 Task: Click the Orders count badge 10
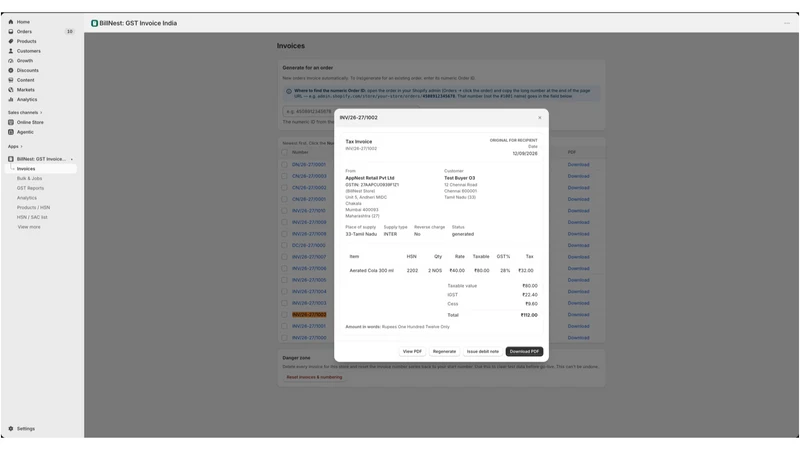(69, 32)
